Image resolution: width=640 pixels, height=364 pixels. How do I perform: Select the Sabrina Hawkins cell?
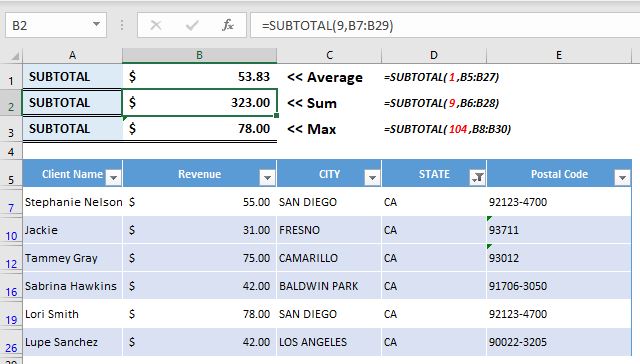73,286
